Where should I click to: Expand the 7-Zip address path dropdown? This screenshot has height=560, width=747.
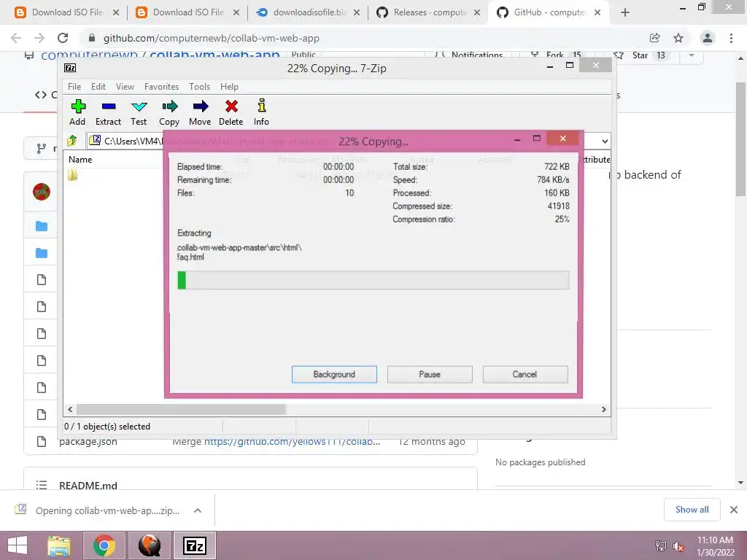604,141
